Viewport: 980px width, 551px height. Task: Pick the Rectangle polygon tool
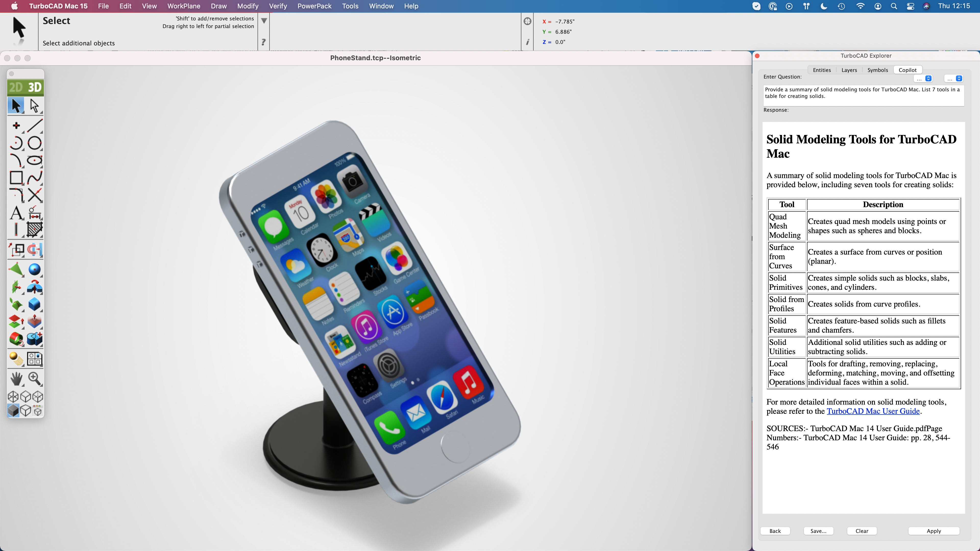pyautogui.click(x=16, y=178)
